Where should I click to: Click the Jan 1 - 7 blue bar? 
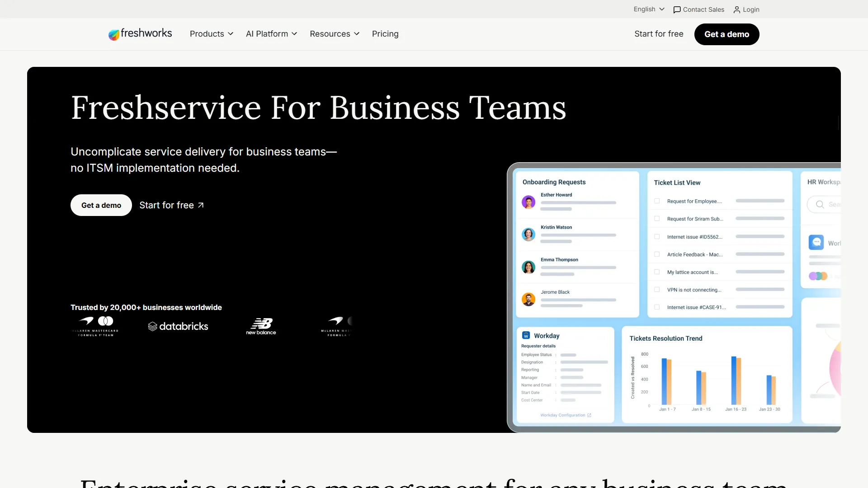click(664, 381)
